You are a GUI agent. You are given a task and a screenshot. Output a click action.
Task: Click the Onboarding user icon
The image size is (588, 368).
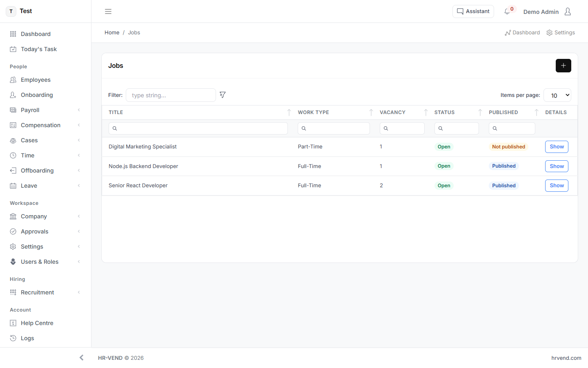coord(13,95)
